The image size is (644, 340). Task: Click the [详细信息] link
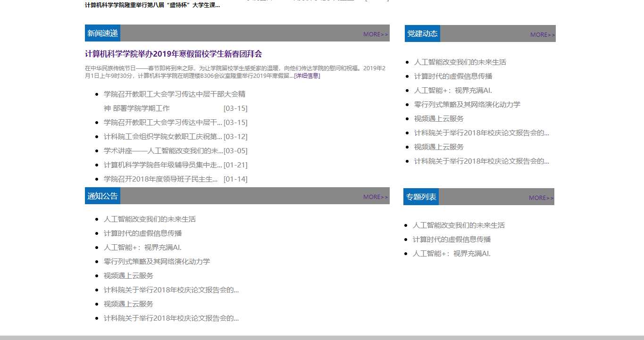307,75
